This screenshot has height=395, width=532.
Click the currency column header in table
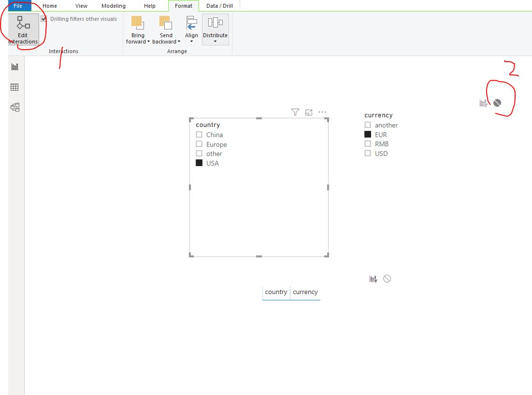(x=305, y=292)
